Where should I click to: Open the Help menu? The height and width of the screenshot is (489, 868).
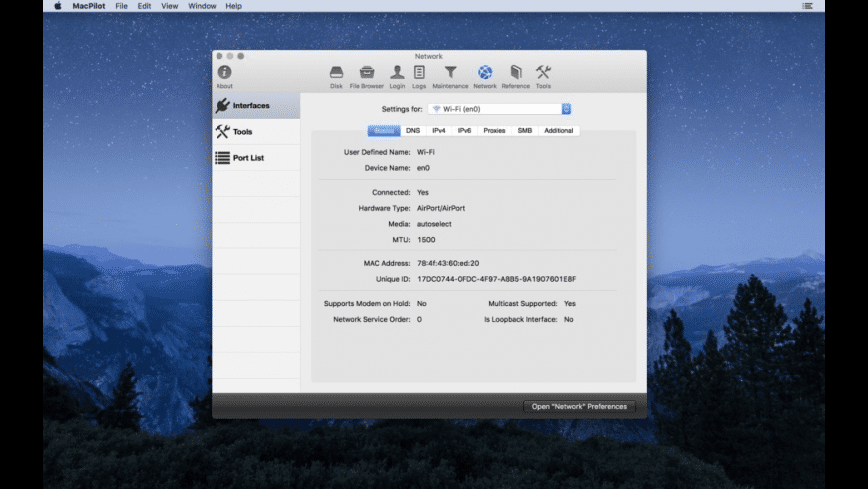(x=233, y=6)
